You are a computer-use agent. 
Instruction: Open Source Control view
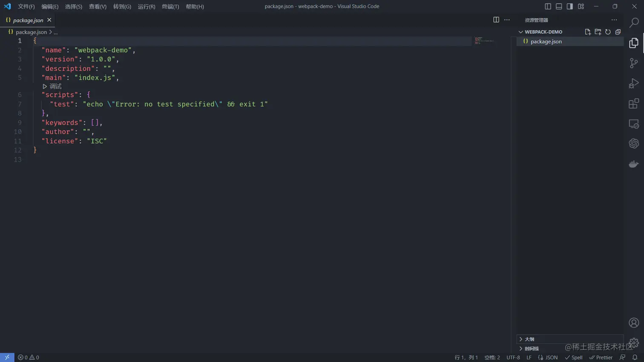tap(634, 63)
